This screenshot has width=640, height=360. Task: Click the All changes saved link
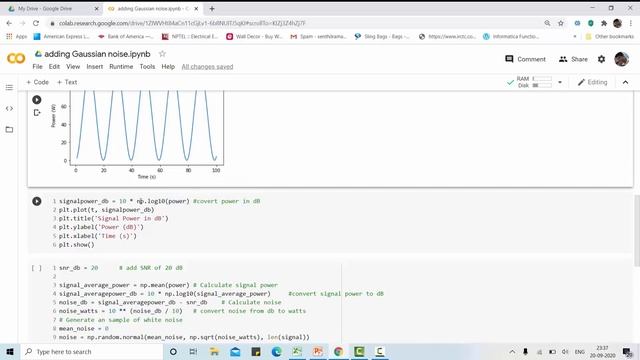207,67
